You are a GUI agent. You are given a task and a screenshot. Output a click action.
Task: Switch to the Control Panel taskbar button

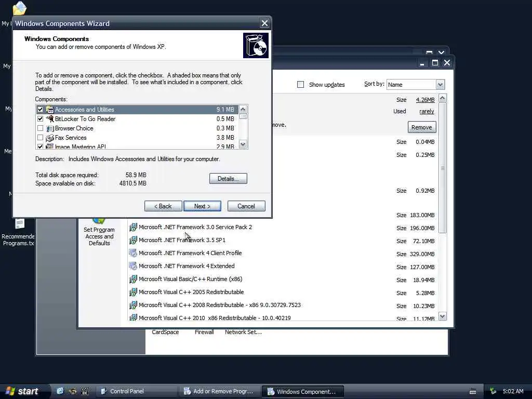(x=137, y=391)
